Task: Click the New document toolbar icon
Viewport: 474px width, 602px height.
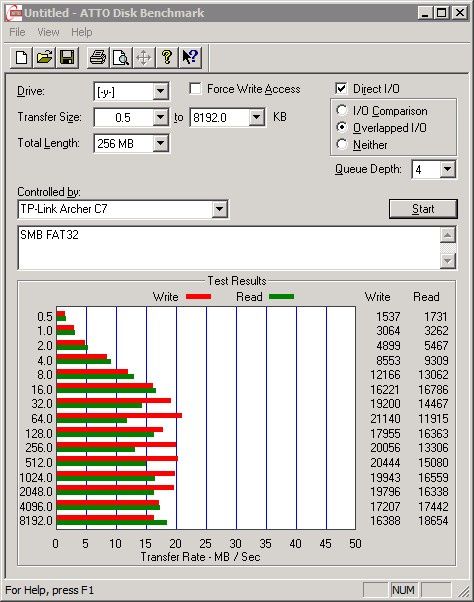Action: click(21, 58)
